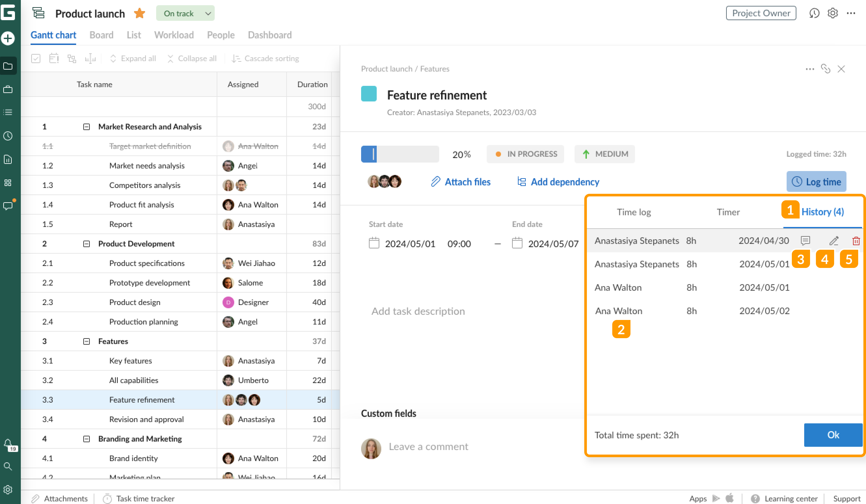This screenshot has height=504, width=866.
Task: Open task history via clock icon near gear
Action: tap(815, 13)
